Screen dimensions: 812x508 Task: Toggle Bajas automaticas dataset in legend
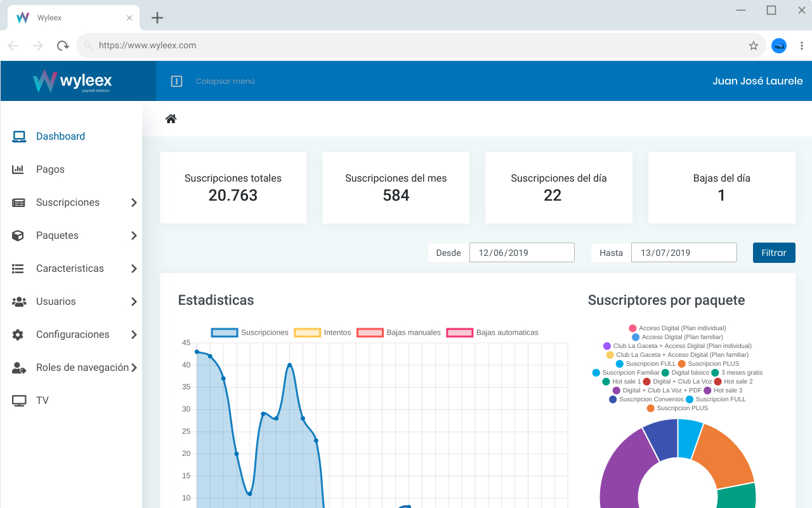tap(492, 333)
